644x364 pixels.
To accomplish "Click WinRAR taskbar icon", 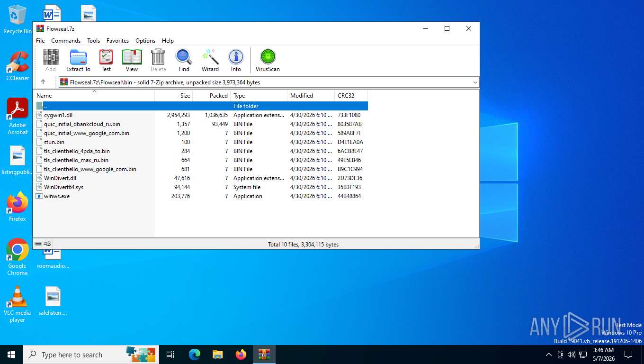I will 264,355.
